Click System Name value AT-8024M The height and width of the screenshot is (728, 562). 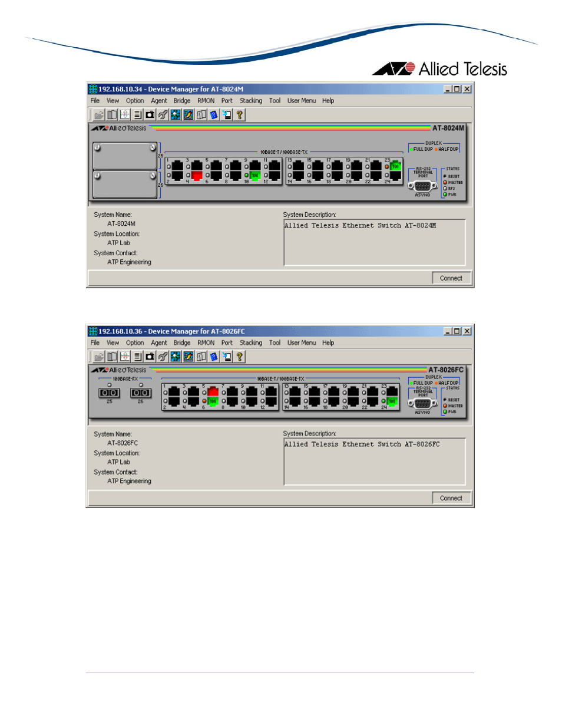pyautogui.click(x=121, y=224)
